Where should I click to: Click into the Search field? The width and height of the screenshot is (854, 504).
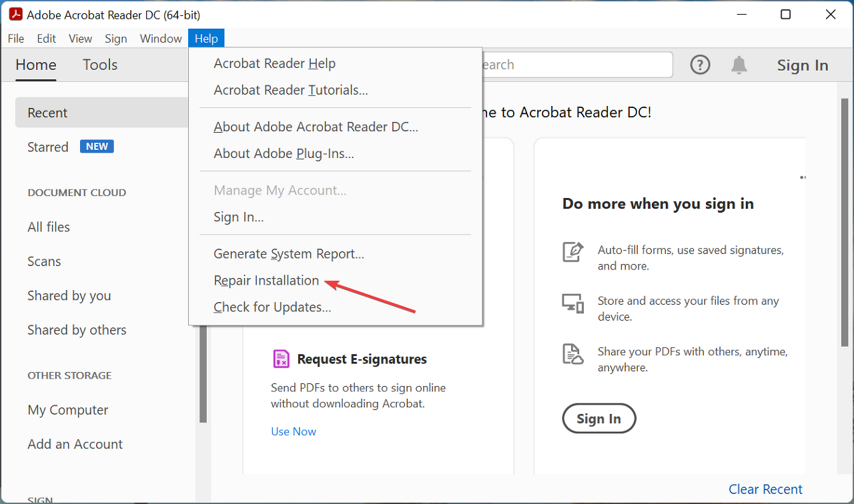coord(577,65)
